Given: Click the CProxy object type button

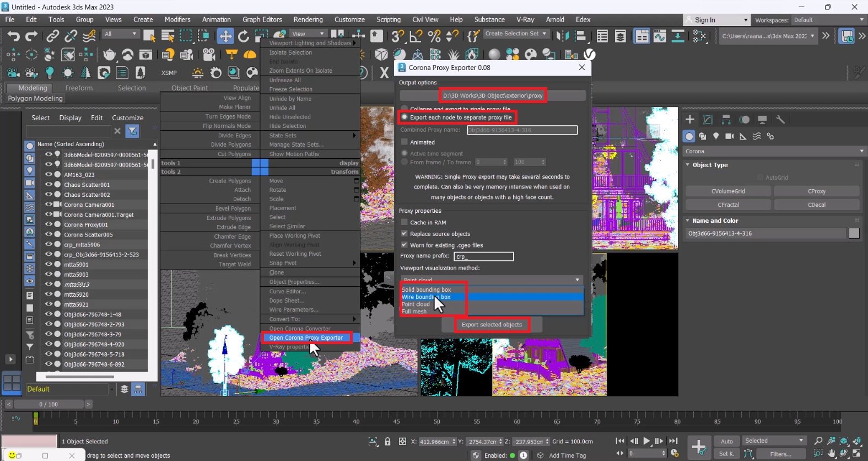Looking at the screenshot, I should tap(816, 191).
